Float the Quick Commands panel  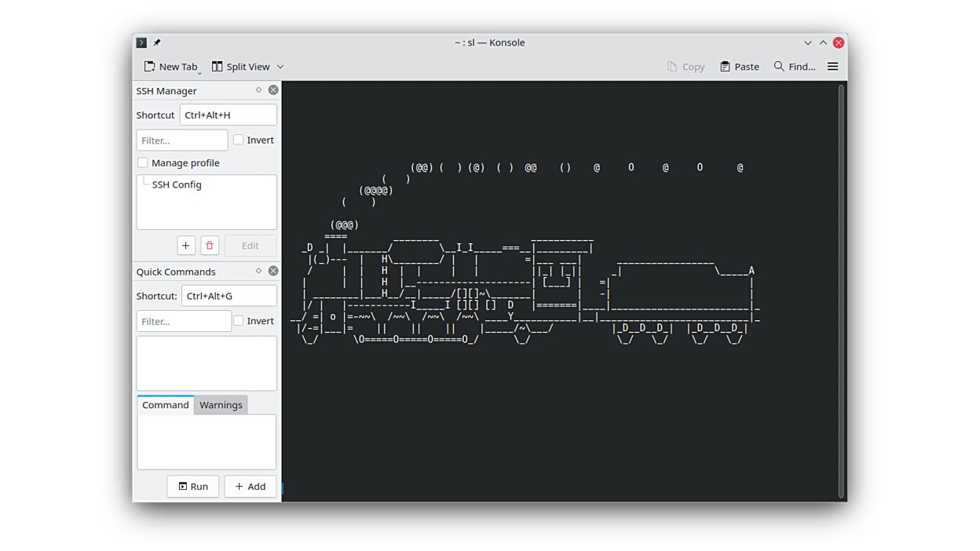pyautogui.click(x=258, y=271)
